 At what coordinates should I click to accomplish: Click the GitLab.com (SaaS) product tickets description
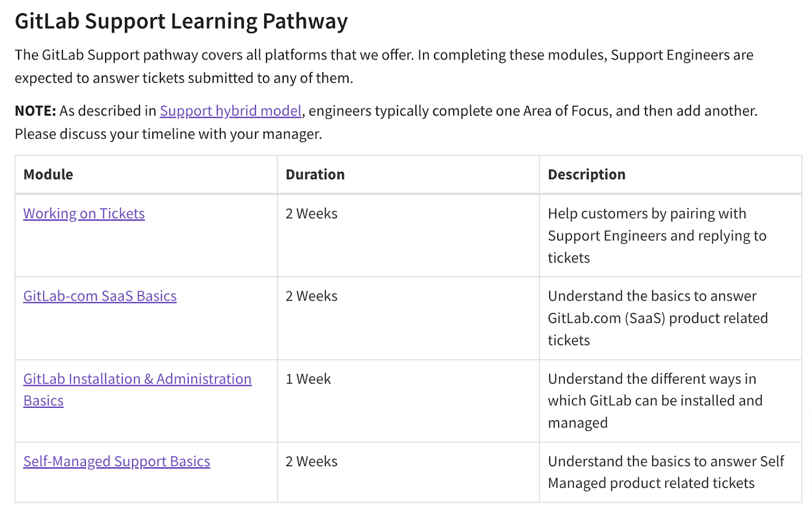click(657, 318)
